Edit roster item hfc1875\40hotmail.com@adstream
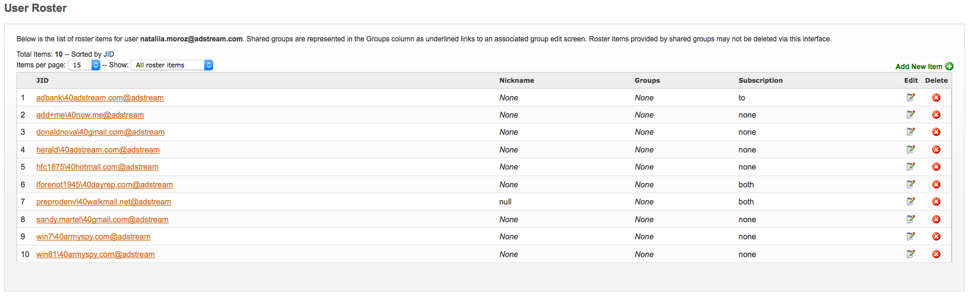 [911, 167]
